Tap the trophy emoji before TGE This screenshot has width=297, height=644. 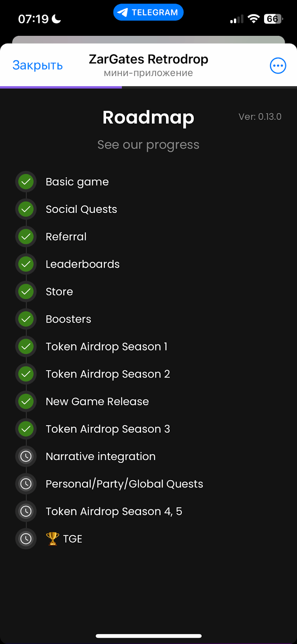53,539
